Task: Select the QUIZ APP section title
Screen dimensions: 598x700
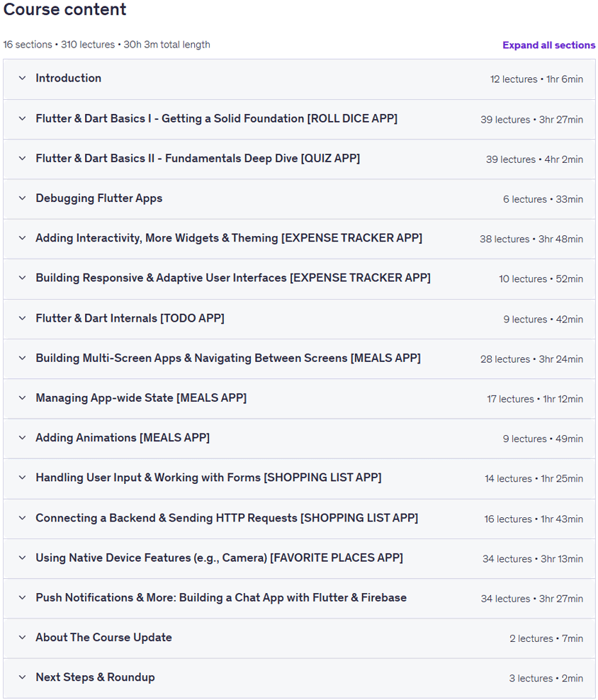Action: coord(198,158)
